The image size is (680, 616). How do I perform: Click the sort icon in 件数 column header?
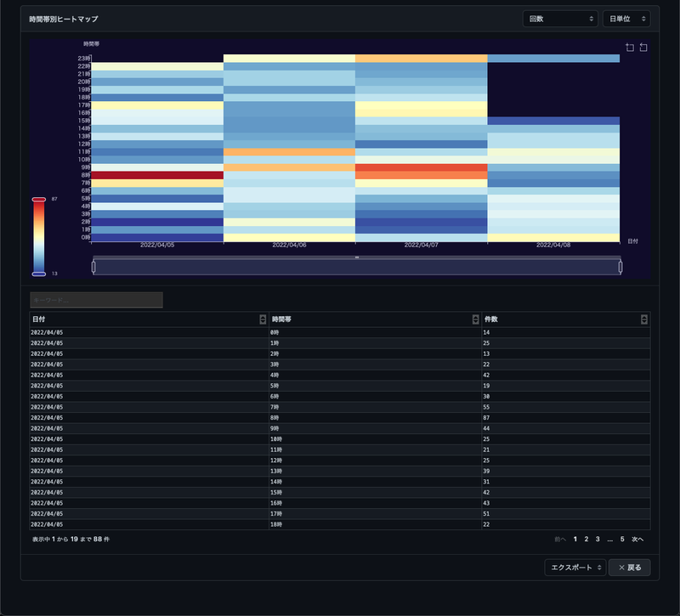click(x=644, y=319)
